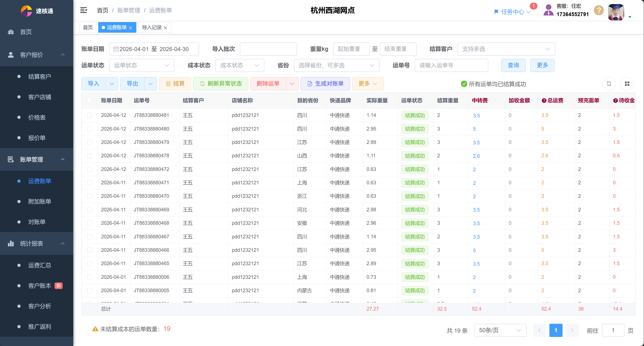The width and height of the screenshot is (644, 346).
Task: Open the 任务中心 dropdown
Action: tap(516, 12)
